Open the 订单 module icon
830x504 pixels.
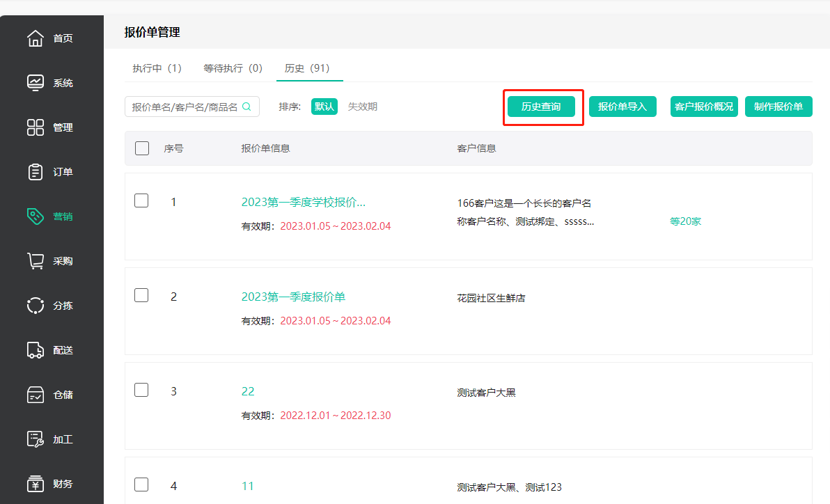click(35, 171)
